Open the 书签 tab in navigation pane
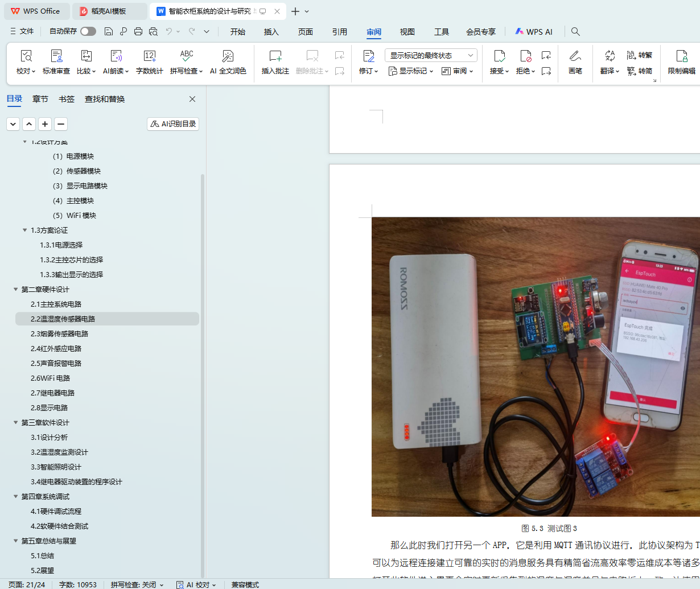 click(x=67, y=99)
